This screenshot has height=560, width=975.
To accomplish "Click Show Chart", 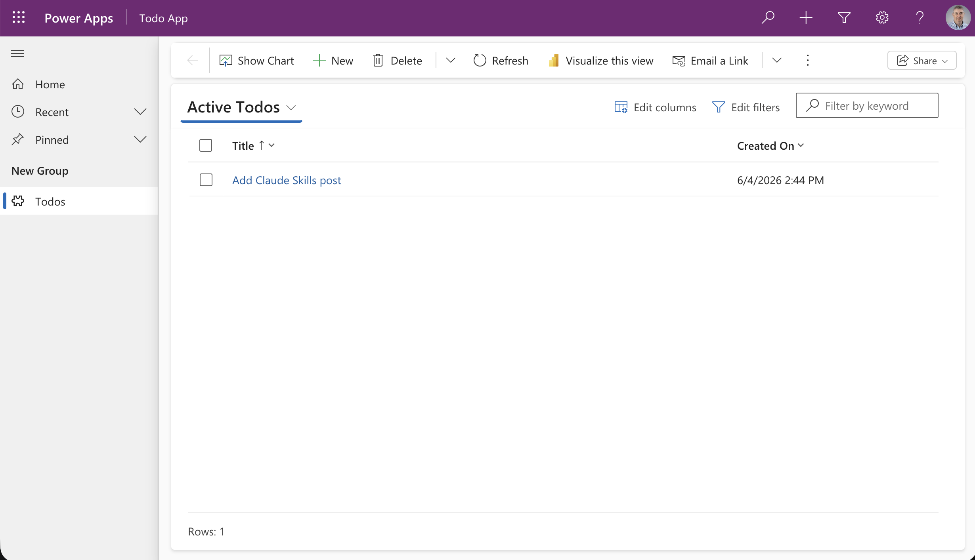I will click(256, 61).
